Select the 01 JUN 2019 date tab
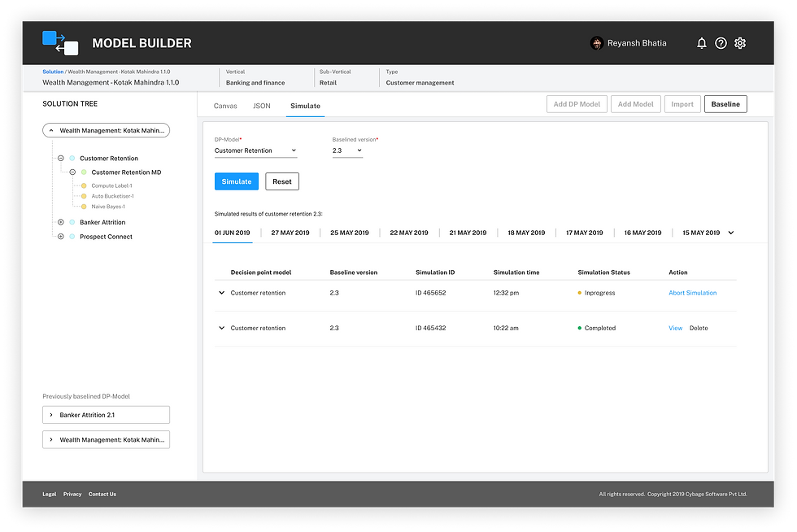Viewport: 797px width, 532px height. pyautogui.click(x=233, y=233)
